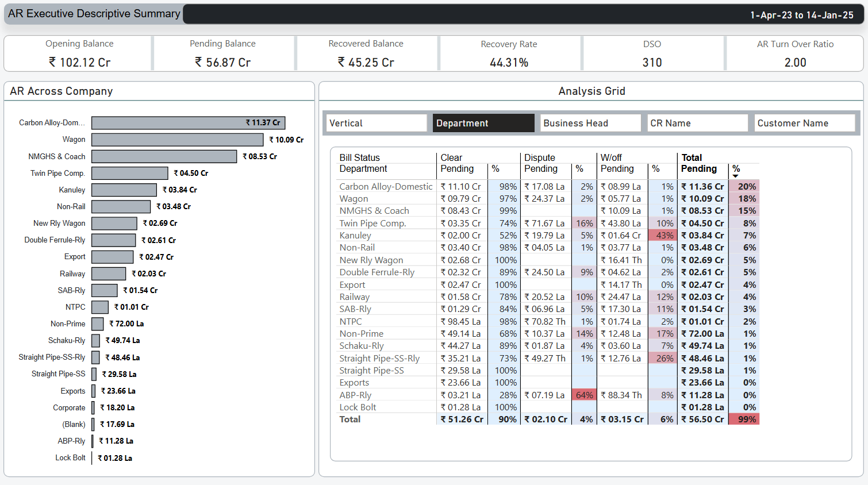This screenshot has height=485, width=868.
Task: Select the Wagon row in Analysis Grid
Action: point(548,198)
